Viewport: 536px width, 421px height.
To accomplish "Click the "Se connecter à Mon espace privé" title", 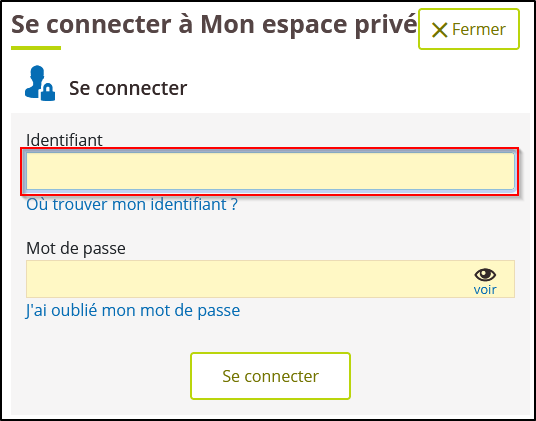I will pos(214,25).
